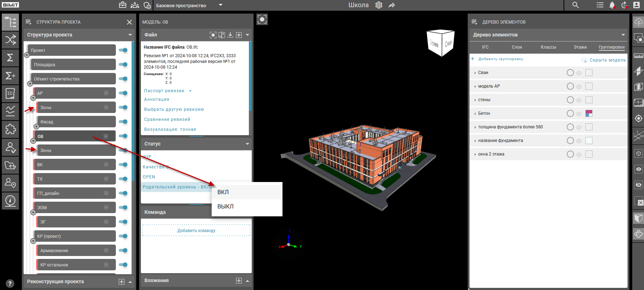Click the download icon in Файл header
The image size is (644, 290).
click(x=230, y=35)
